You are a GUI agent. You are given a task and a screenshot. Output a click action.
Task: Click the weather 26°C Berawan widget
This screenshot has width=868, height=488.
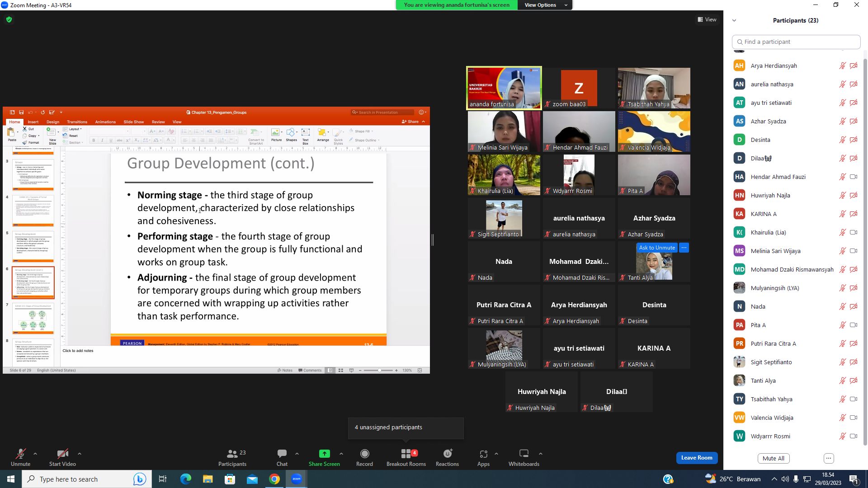733,479
